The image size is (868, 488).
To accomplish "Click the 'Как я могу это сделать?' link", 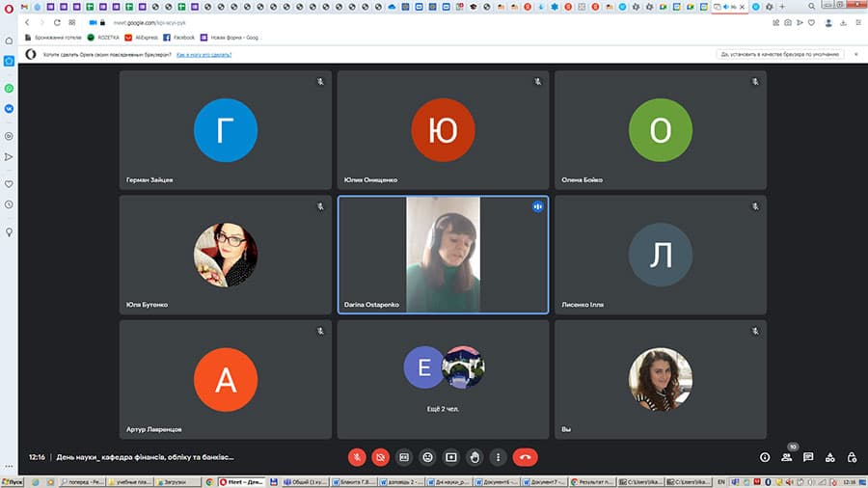I will coord(203,55).
